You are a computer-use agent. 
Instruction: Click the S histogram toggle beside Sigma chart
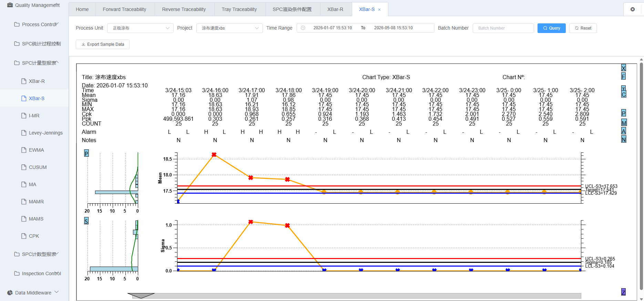[86, 221]
